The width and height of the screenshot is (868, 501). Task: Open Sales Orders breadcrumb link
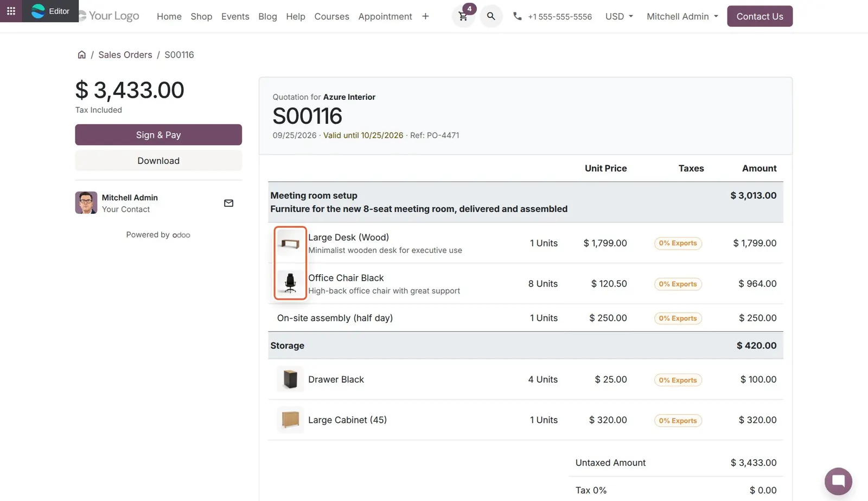[x=125, y=54]
